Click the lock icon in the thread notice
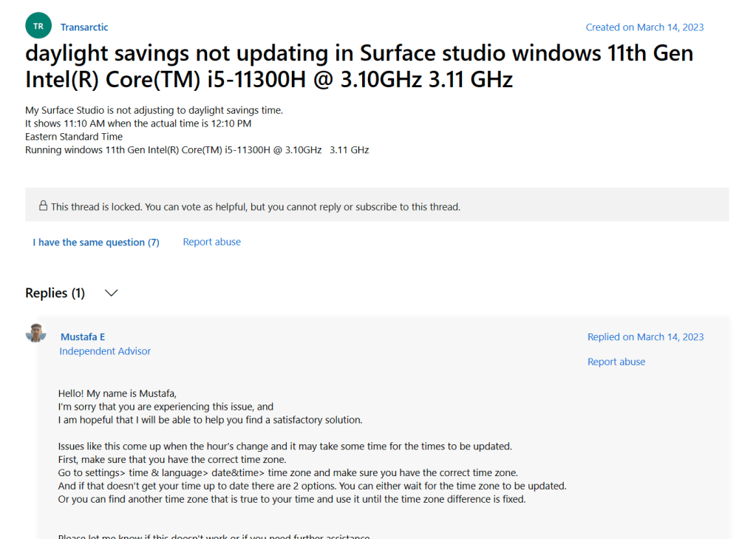Viewport: 756px width, 539px height. [x=44, y=206]
